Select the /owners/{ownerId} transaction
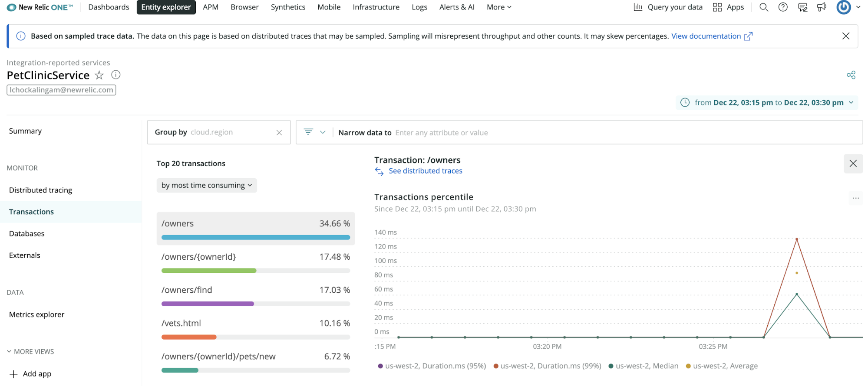868x386 pixels. (x=256, y=262)
